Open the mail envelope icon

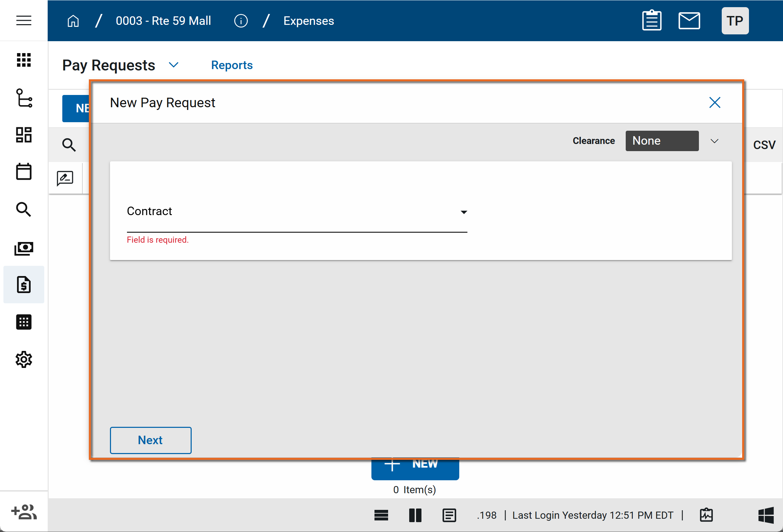point(689,21)
